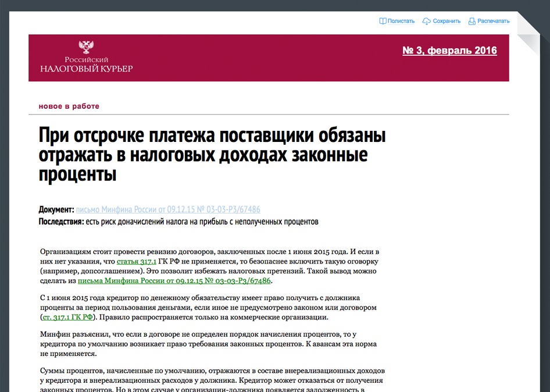Click the double-headed eagle emblem in the header

pyautogui.click(x=86, y=48)
